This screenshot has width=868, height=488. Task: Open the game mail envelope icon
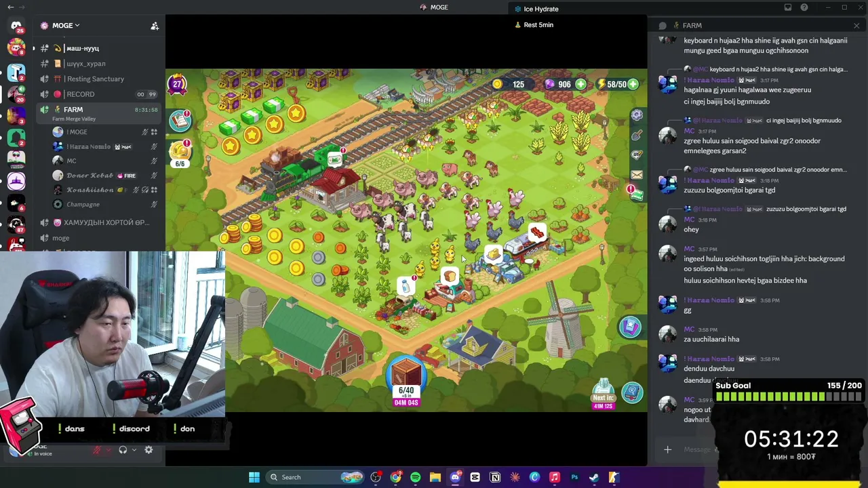tap(637, 175)
